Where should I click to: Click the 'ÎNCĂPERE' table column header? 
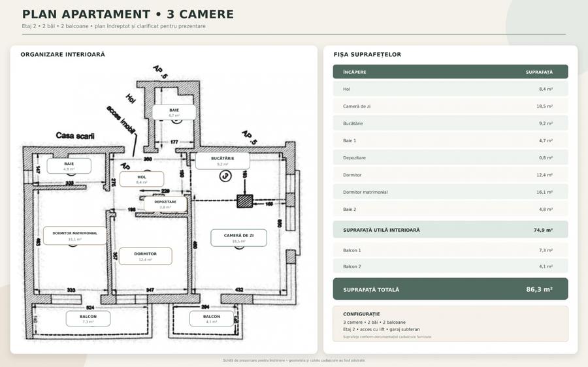pos(354,72)
